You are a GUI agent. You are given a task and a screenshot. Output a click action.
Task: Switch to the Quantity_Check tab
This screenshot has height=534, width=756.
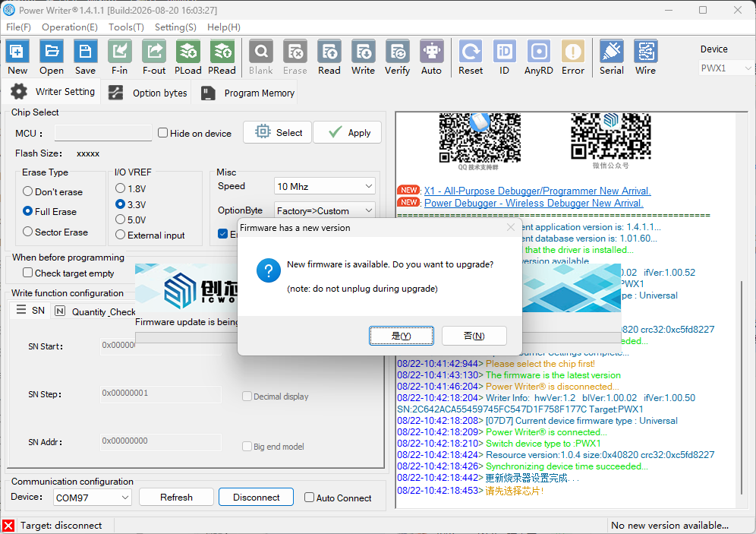pyautogui.click(x=95, y=311)
